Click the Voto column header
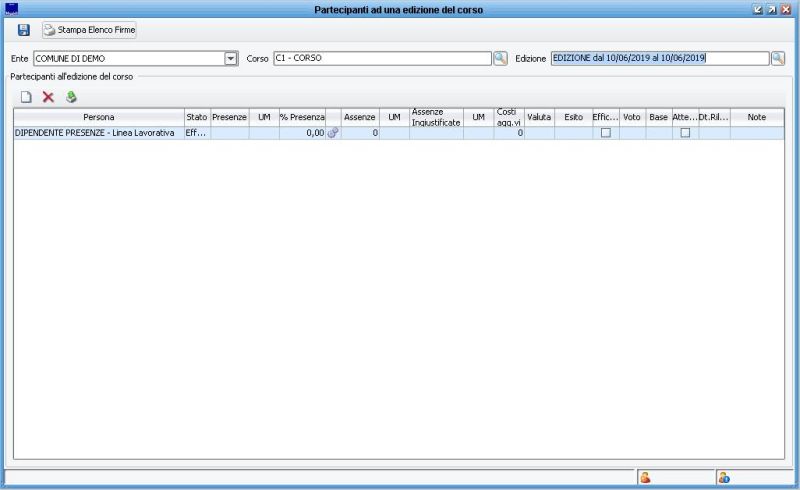This screenshot has width=800, height=490. click(x=632, y=117)
